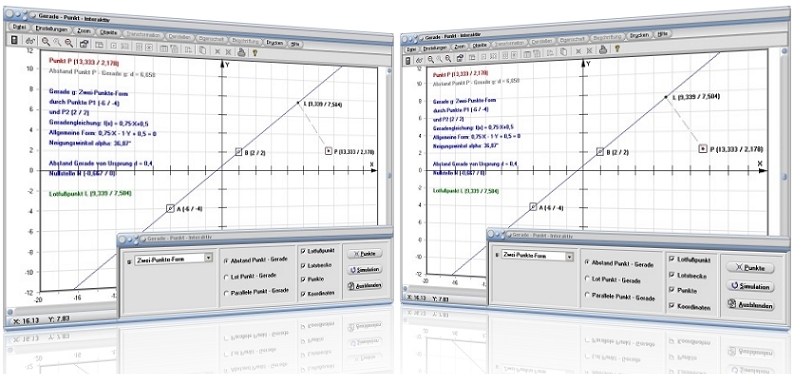Click the zoom-out magnifier in the right window

448,58
